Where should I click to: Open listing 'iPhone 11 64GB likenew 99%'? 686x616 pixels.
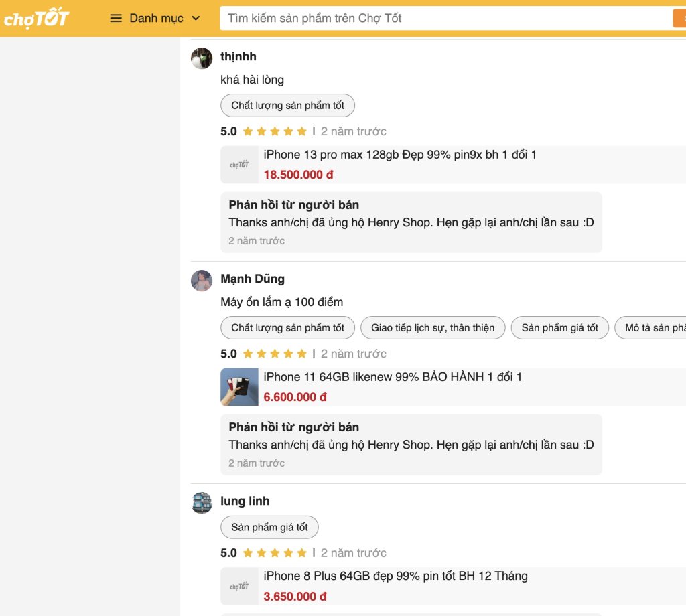393,377
